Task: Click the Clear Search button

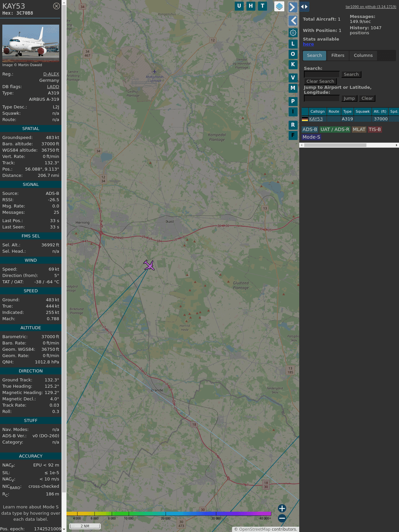Action: click(320, 81)
